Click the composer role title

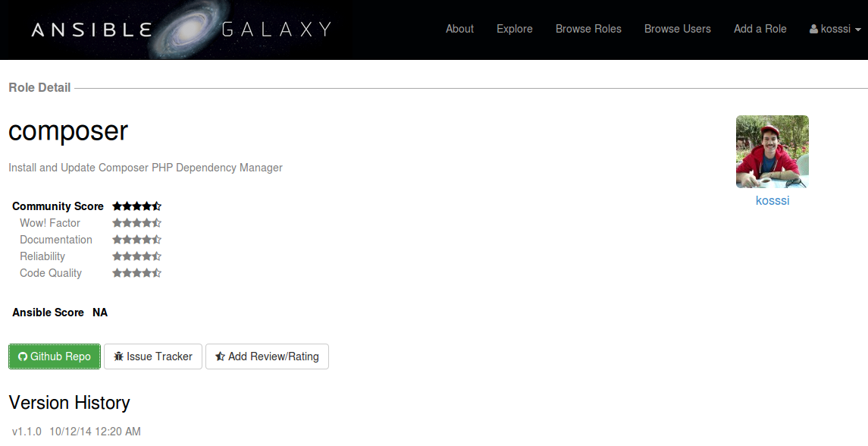68,131
